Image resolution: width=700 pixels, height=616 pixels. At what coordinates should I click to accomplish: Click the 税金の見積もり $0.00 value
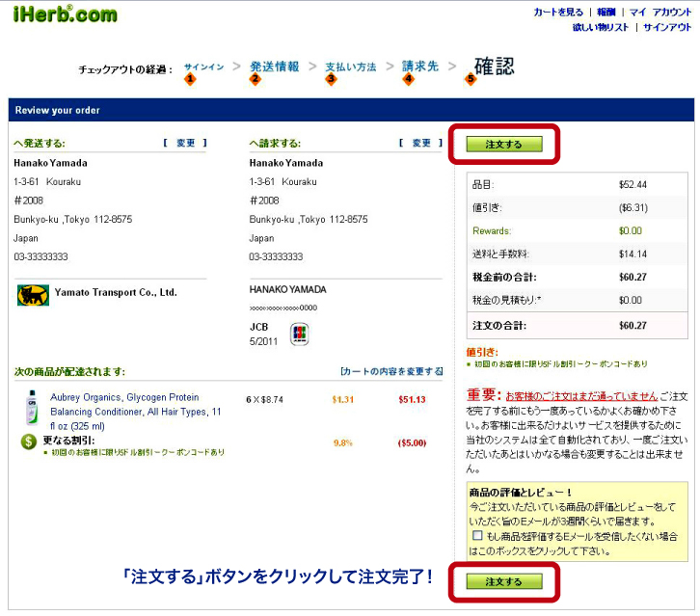coord(631,300)
